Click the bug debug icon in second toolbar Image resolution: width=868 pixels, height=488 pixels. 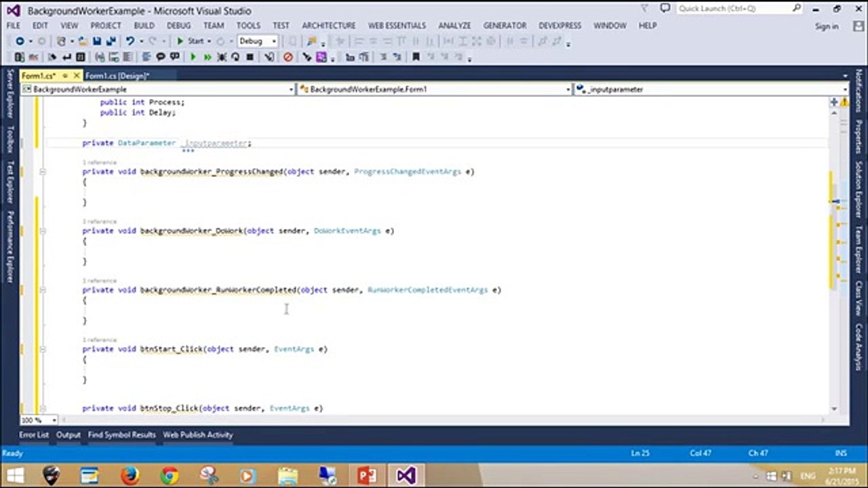[222, 57]
